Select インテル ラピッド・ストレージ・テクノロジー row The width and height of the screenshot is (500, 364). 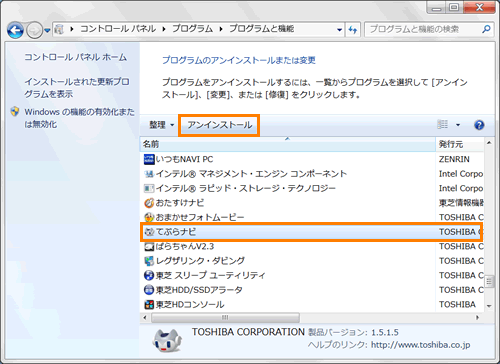[x=312, y=188]
